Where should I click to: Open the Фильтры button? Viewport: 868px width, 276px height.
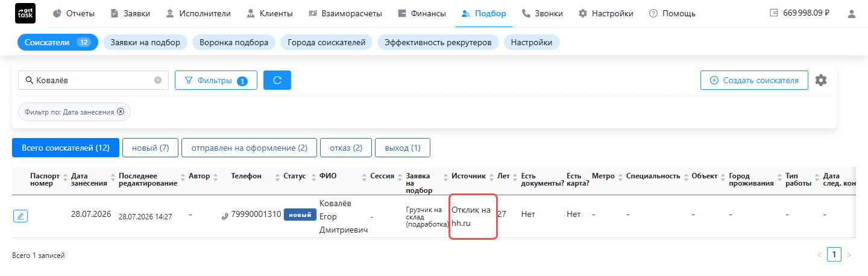tap(216, 80)
